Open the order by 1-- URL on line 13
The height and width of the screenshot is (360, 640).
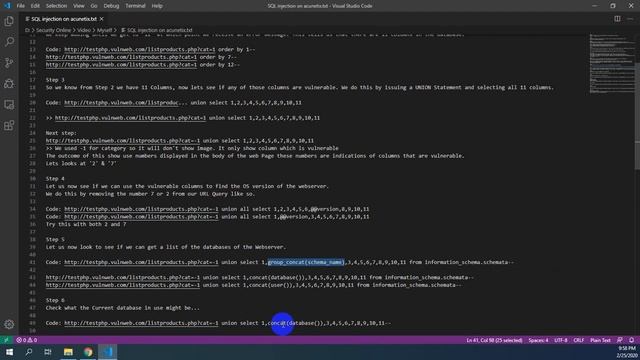tap(139, 49)
